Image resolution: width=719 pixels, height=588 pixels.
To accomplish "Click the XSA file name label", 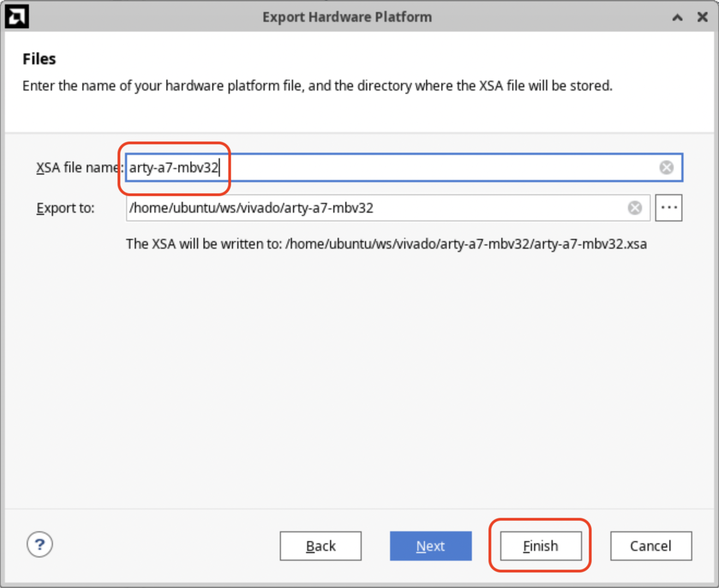I will 80,167.
